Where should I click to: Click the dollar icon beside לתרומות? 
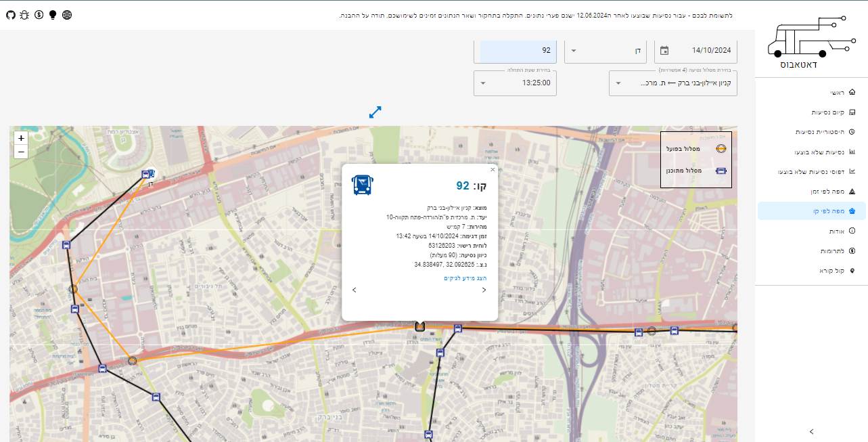852,250
